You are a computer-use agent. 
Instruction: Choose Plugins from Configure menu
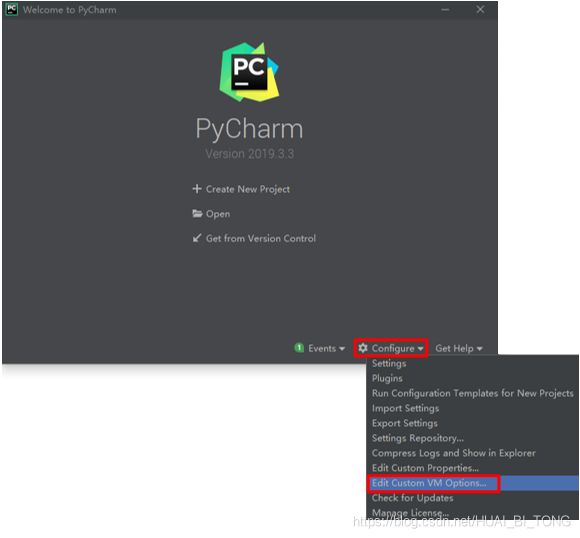click(473, 378)
